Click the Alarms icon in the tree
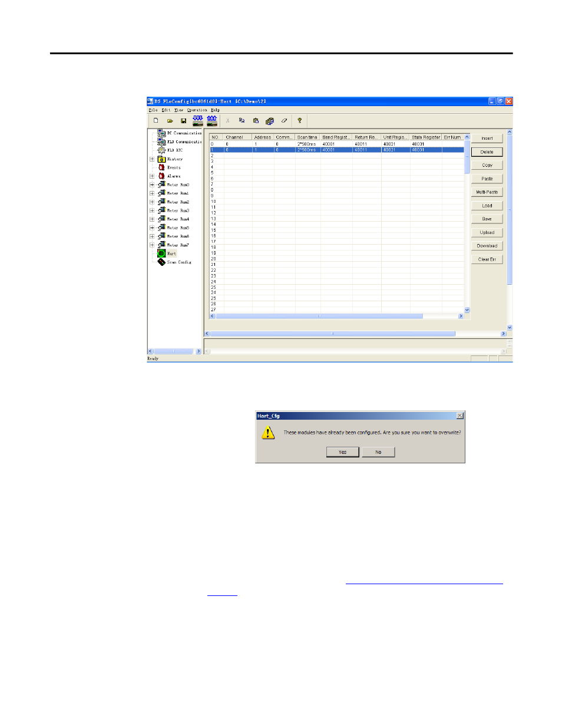 point(161,176)
